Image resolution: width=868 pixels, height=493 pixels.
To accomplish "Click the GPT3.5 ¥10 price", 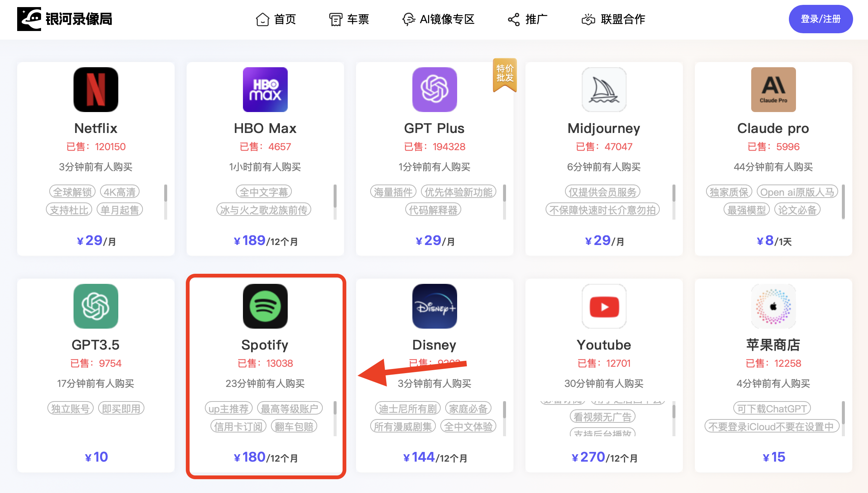I will (96, 457).
